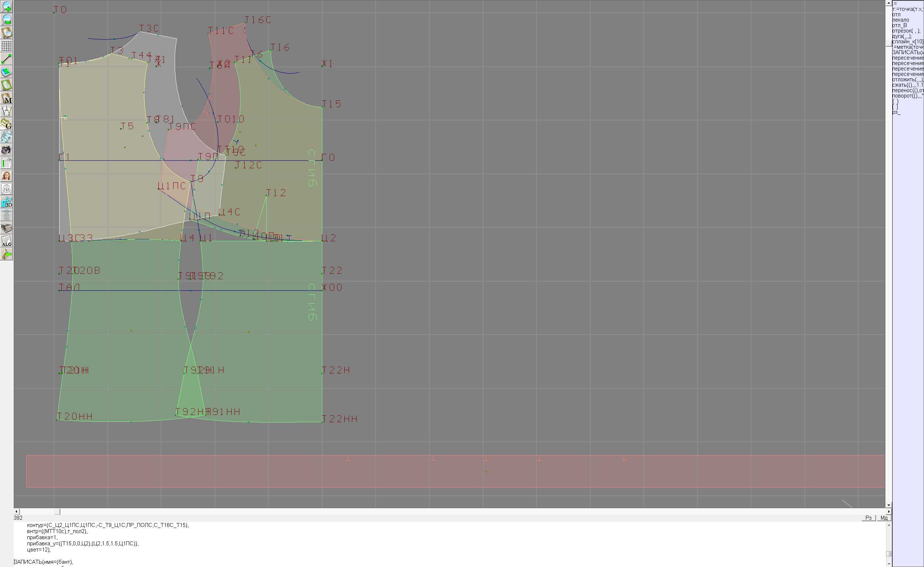The image size is (924, 567).
Task: Click the zoom in magnifier icon
Action: 6,7
